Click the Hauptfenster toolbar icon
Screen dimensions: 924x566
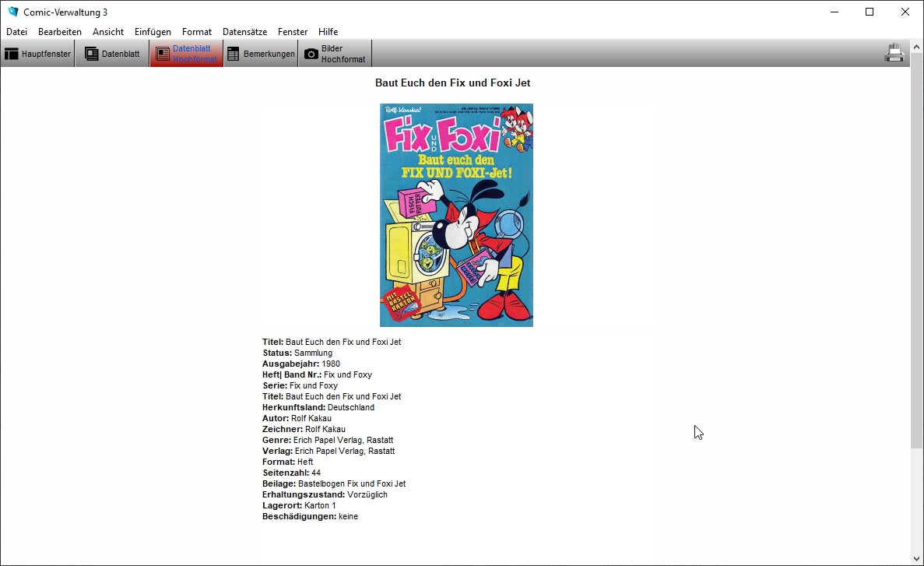coord(12,54)
